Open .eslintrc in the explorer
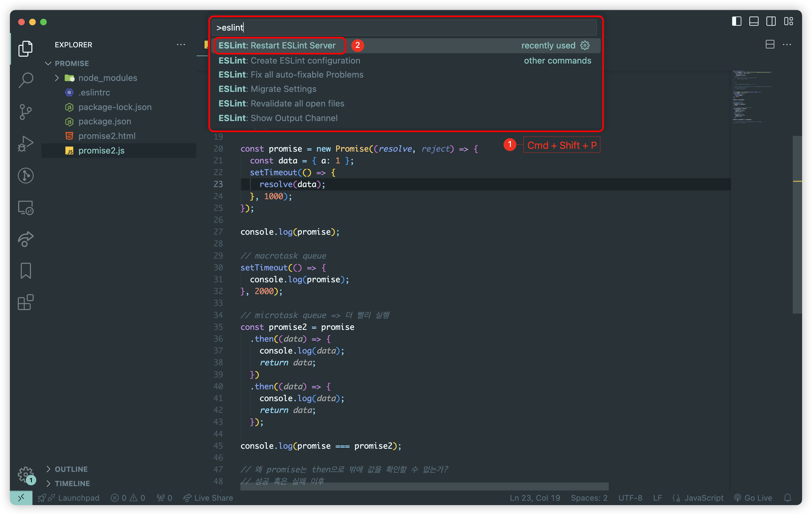Viewport: 812px width, 515px height. tap(119, 92)
